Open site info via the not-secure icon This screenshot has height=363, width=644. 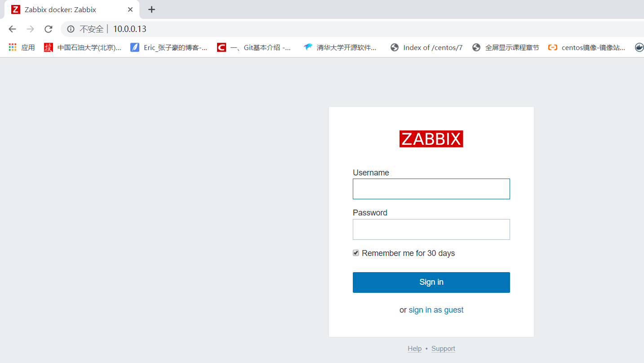(71, 29)
